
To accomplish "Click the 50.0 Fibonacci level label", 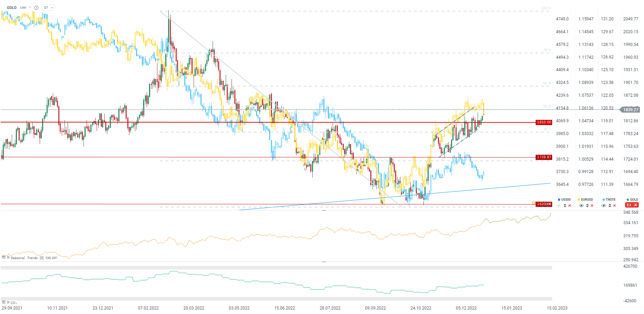I will pyautogui.click(x=547, y=106).
